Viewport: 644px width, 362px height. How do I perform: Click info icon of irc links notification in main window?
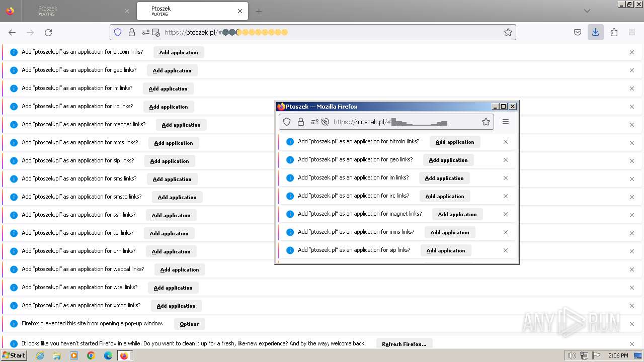point(14,107)
